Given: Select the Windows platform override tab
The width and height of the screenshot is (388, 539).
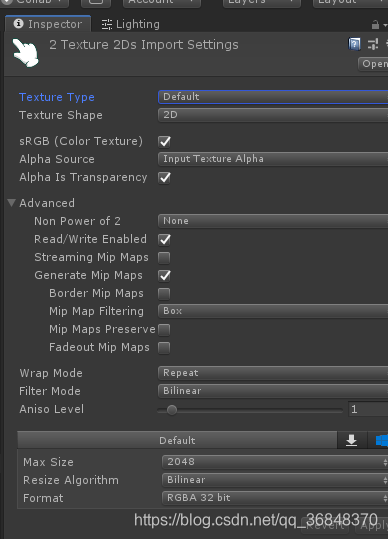Looking at the screenshot, I should (x=378, y=440).
